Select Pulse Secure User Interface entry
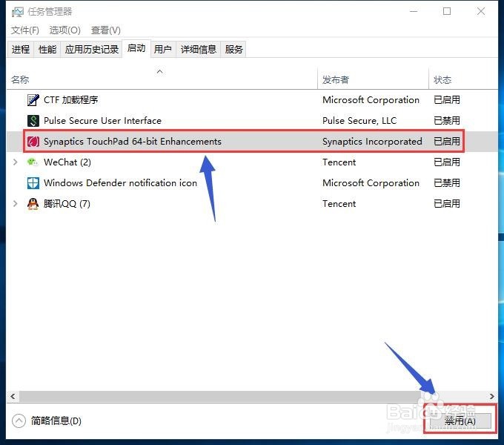This screenshot has height=445, width=504. click(102, 121)
